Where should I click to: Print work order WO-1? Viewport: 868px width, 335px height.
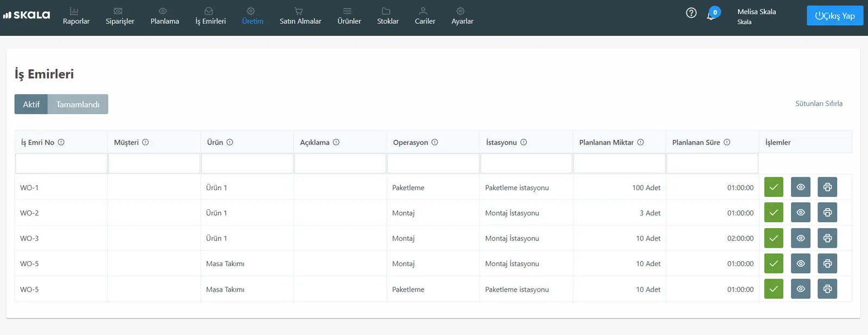pos(827,187)
